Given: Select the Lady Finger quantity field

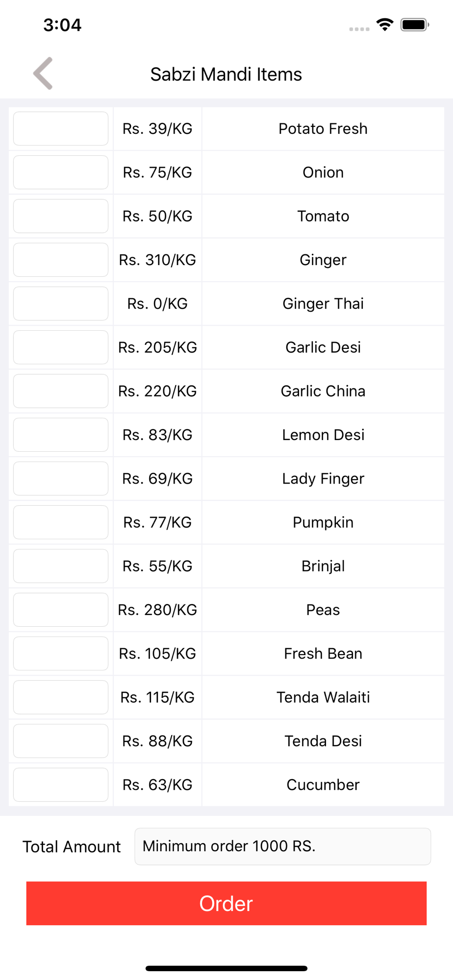Looking at the screenshot, I should [61, 479].
